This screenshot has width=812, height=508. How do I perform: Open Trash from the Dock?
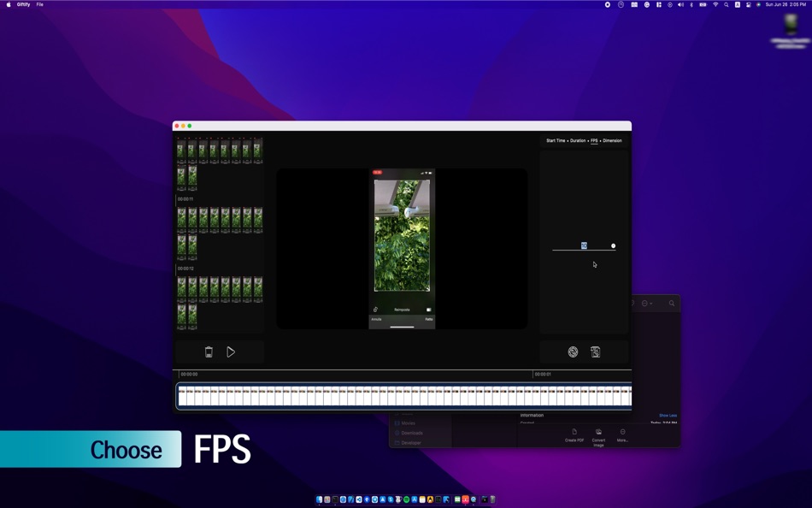[x=492, y=499]
